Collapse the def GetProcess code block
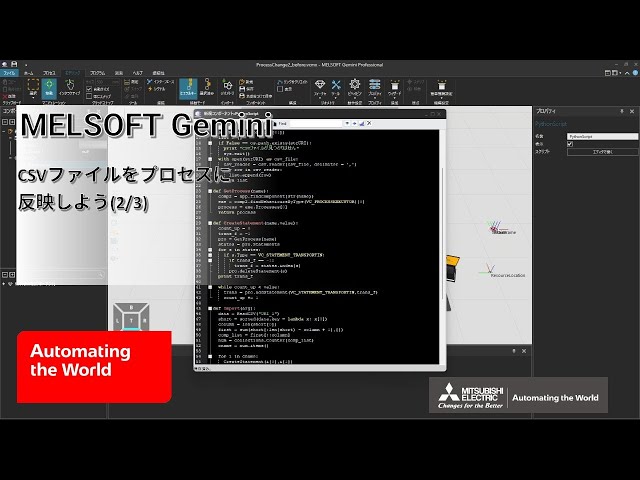This screenshot has height=480, width=640. (x=210, y=191)
